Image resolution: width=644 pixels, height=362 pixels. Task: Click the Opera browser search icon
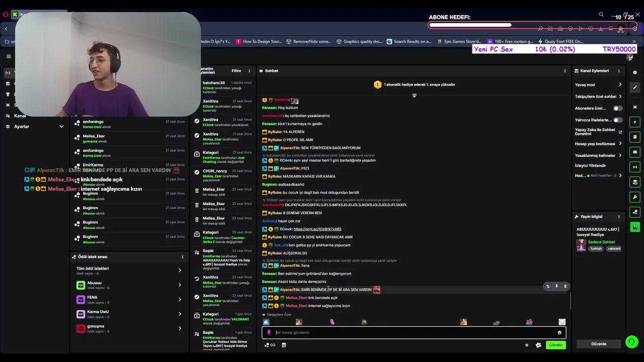click(x=601, y=15)
